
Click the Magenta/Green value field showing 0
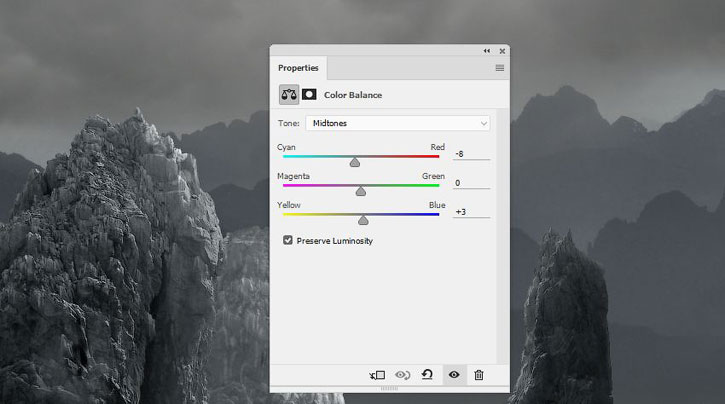(471, 183)
